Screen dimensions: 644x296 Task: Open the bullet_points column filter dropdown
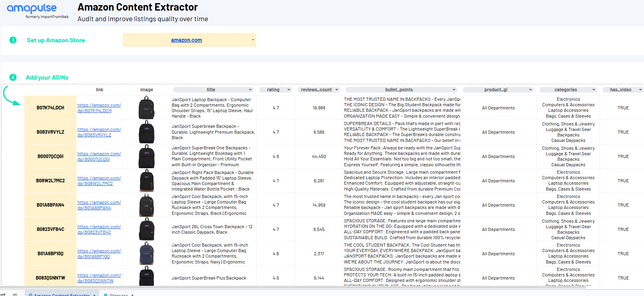pos(454,90)
